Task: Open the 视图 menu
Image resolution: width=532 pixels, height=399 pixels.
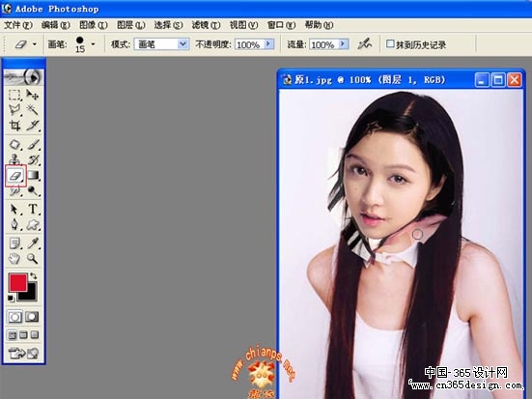Action: (243, 25)
